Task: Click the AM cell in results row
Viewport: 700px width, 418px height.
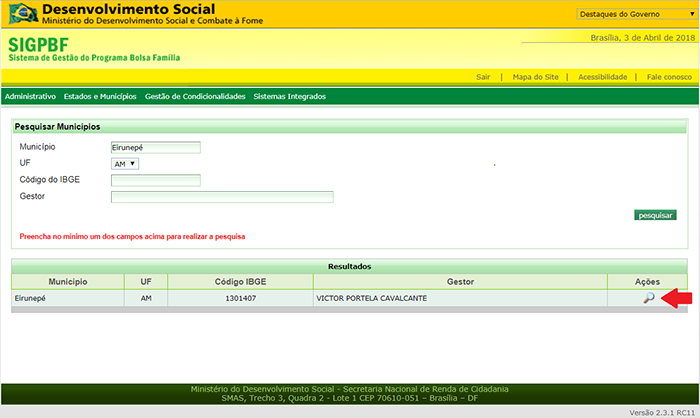Action: 146,298
